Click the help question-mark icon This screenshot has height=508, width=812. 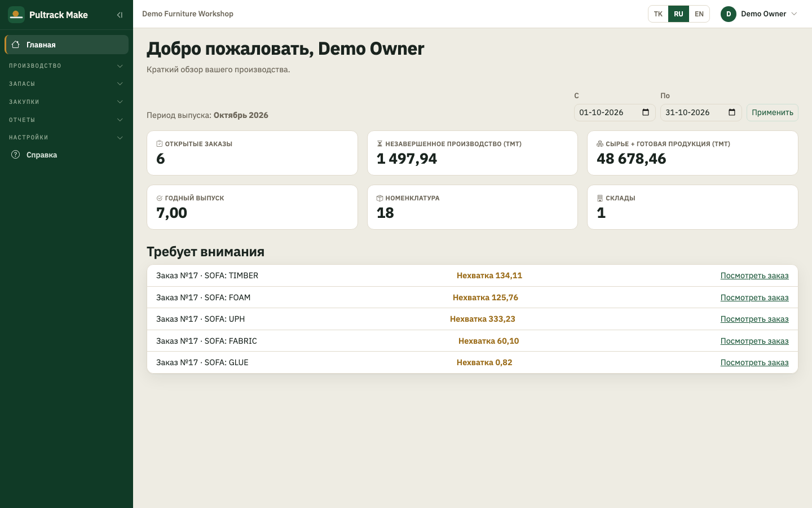tap(16, 155)
